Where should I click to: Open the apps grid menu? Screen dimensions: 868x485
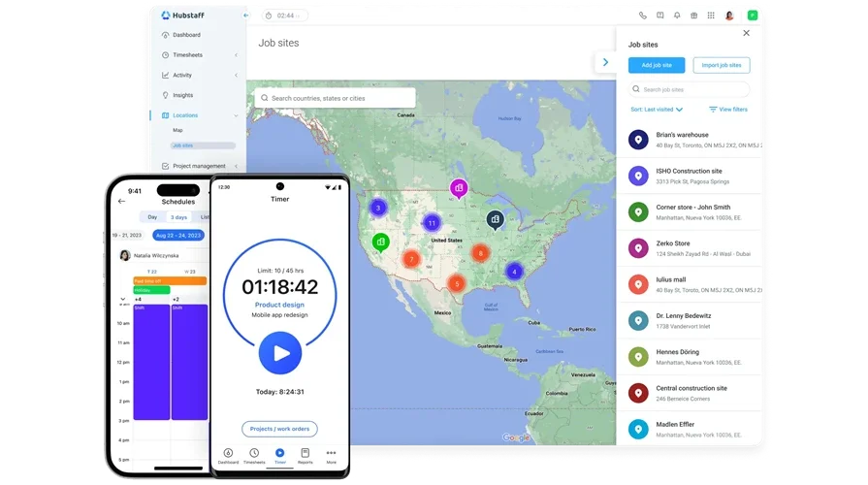[711, 16]
